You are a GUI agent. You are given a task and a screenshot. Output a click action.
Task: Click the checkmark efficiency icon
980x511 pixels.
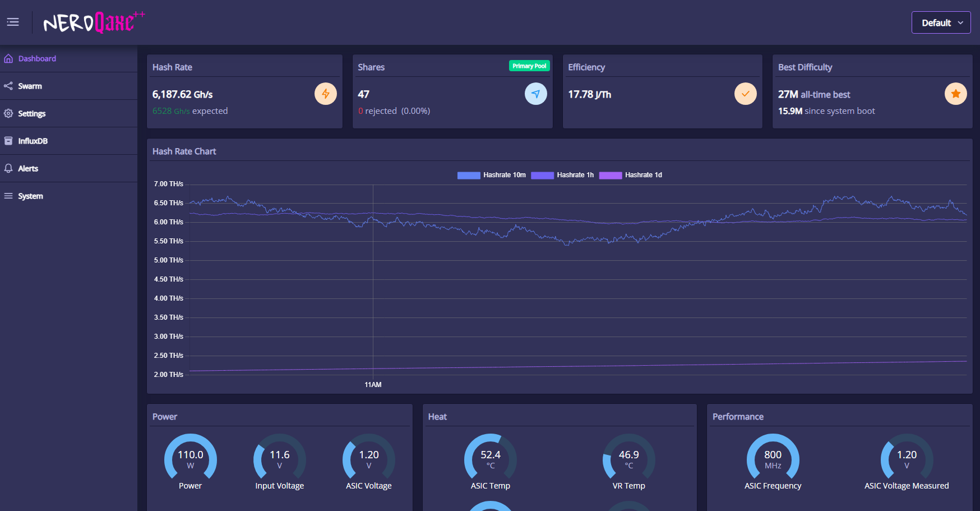click(745, 94)
